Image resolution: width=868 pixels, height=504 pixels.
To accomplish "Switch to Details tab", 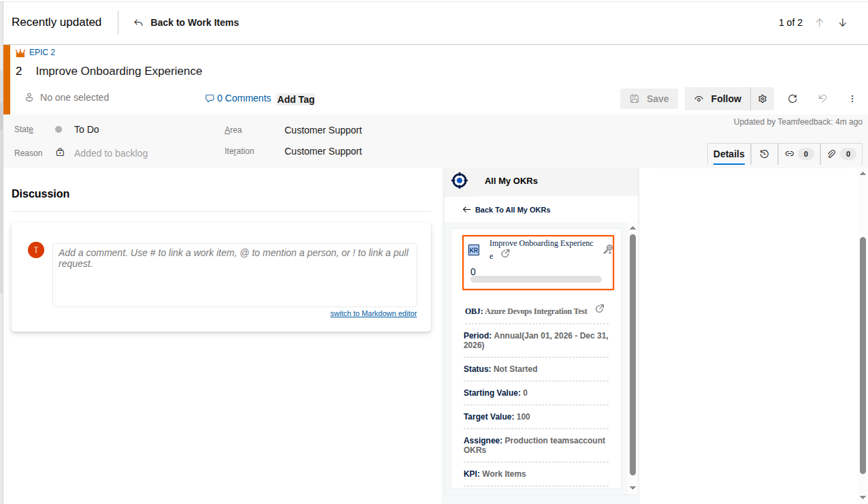I will (729, 154).
